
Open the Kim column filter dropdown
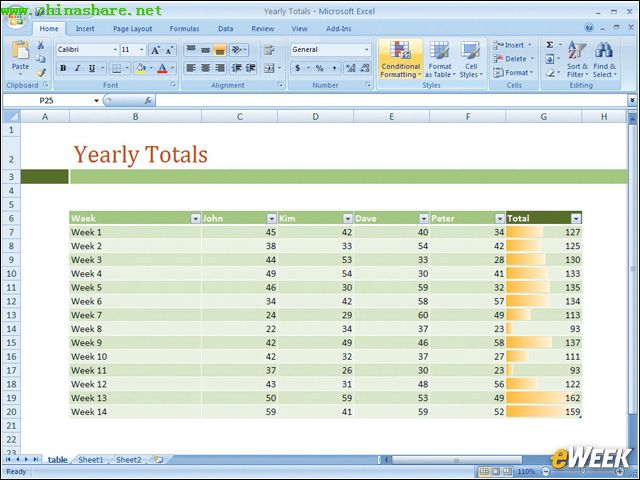347,219
